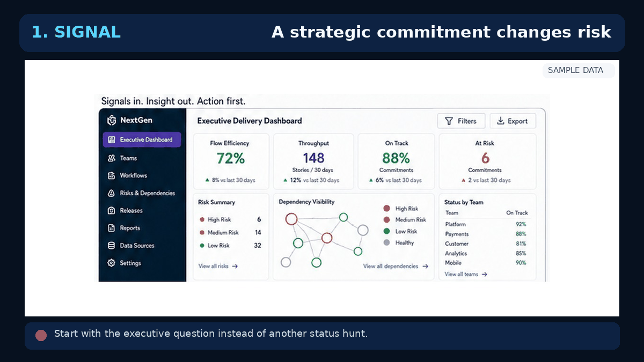Select Risks & Dependencies in sidebar
This screenshot has height=362, width=644.
pos(142,193)
